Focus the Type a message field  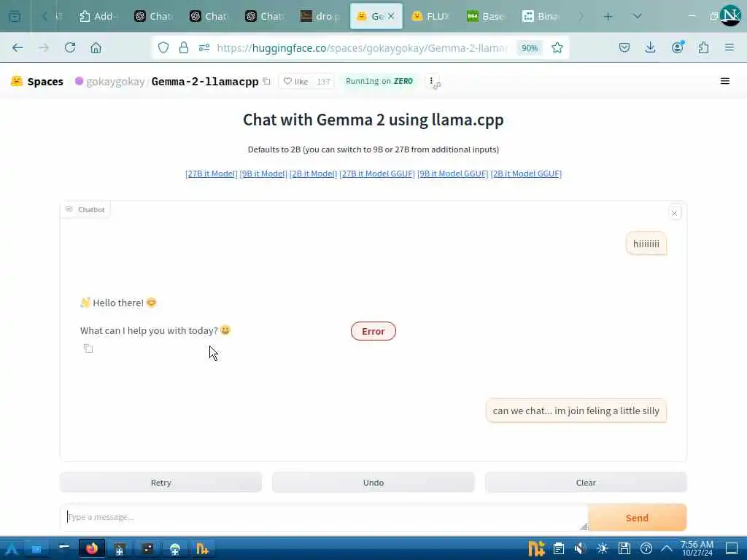324,517
